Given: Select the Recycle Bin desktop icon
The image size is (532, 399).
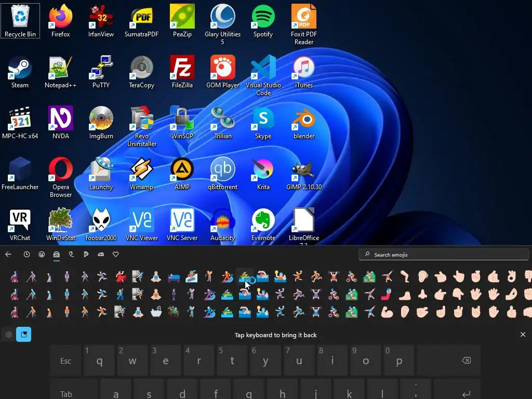Looking at the screenshot, I should (20, 21).
